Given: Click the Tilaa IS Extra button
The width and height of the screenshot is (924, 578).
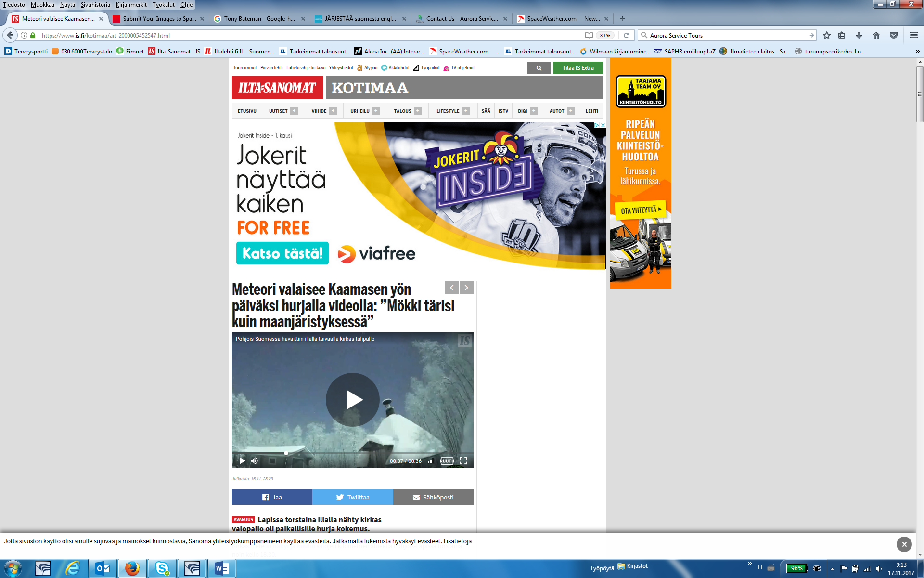Looking at the screenshot, I should point(577,68).
